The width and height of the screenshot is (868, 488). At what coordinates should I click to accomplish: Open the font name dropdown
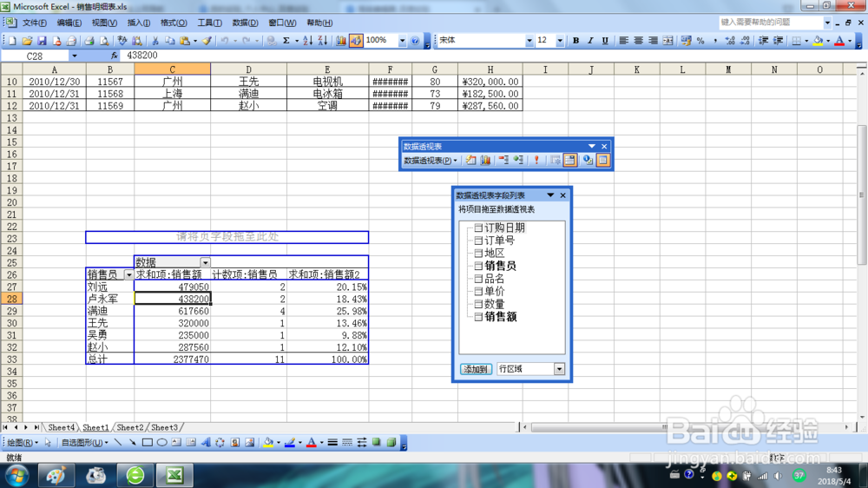(x=529, y=41)
